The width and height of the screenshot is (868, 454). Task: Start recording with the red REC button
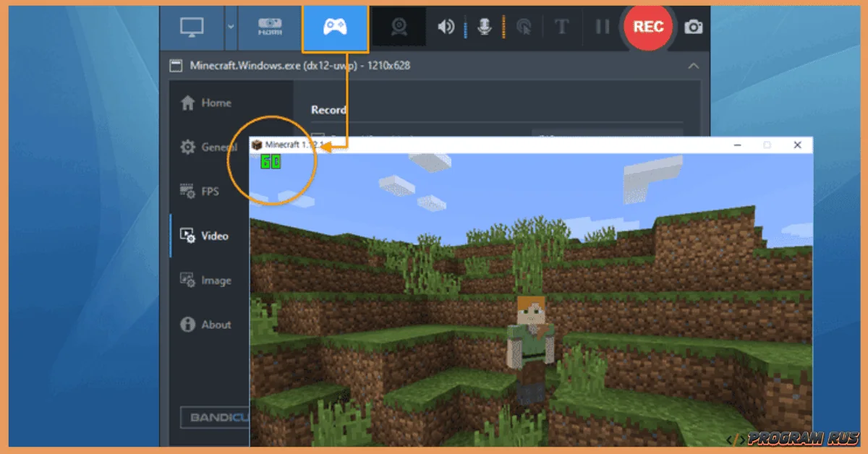point(647,27)
